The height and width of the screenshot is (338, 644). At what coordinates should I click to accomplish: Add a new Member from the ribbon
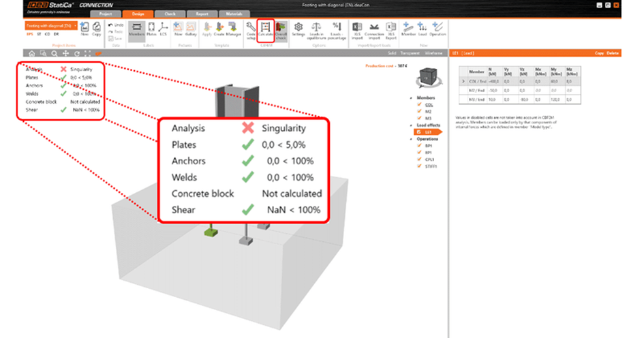pos(408,29)
